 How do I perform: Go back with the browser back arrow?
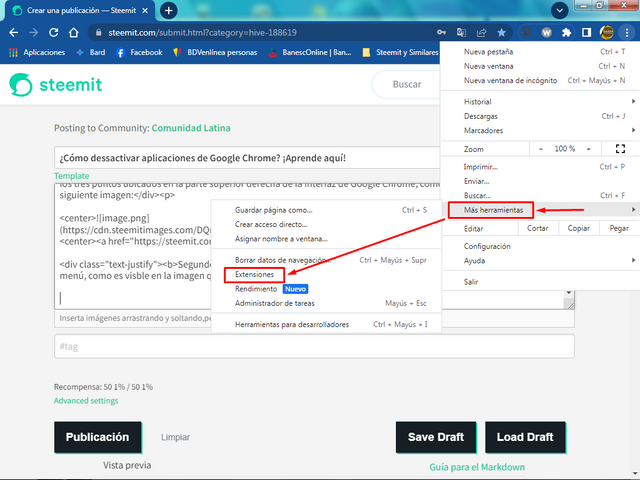13,33
